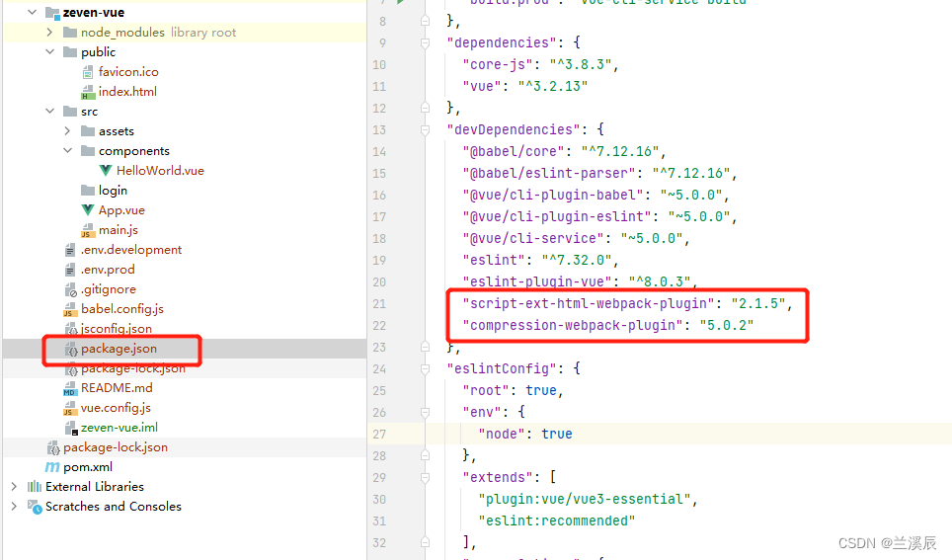Viewport: 952px width, 560px height.
Task: Open .gitignore file
Action: pyautogui.click(x=108, y=289)
